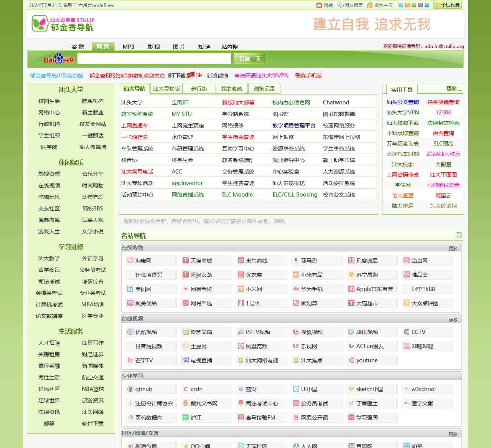
Task: Open the 申请开通汕头大学VPN link
Action: pyautogui.click(x=261, y=76)
